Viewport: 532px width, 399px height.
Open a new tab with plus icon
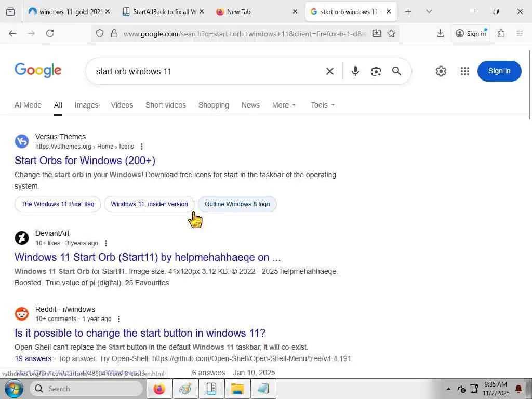coord(408,12)
